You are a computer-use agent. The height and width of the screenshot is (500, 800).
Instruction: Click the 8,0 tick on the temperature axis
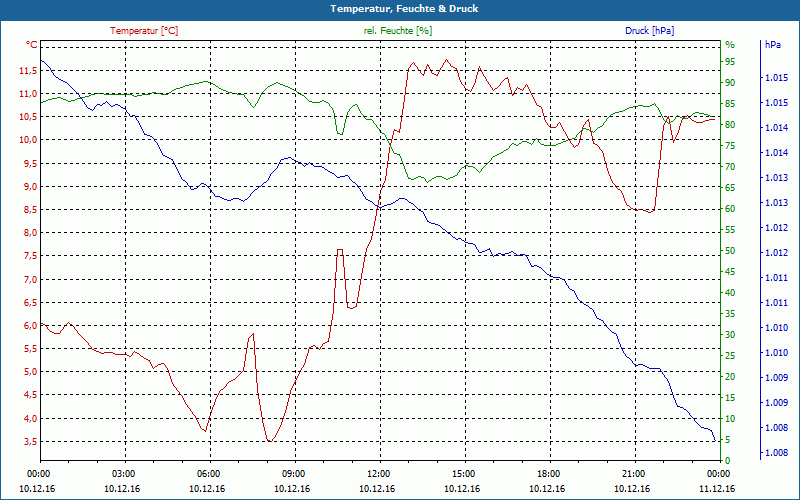(x=30, y=233)
